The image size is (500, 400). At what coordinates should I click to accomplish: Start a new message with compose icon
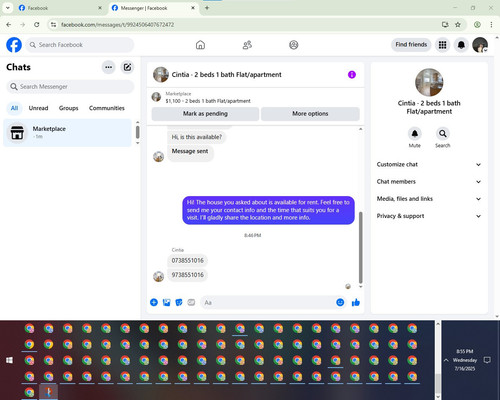point(127,67)
